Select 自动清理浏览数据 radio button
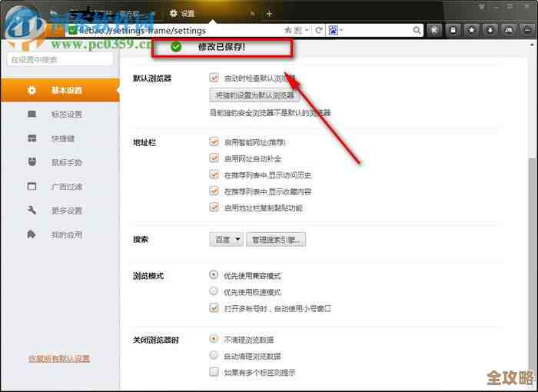The height and width of the screenshot is (392, 538). coord(214,356)
